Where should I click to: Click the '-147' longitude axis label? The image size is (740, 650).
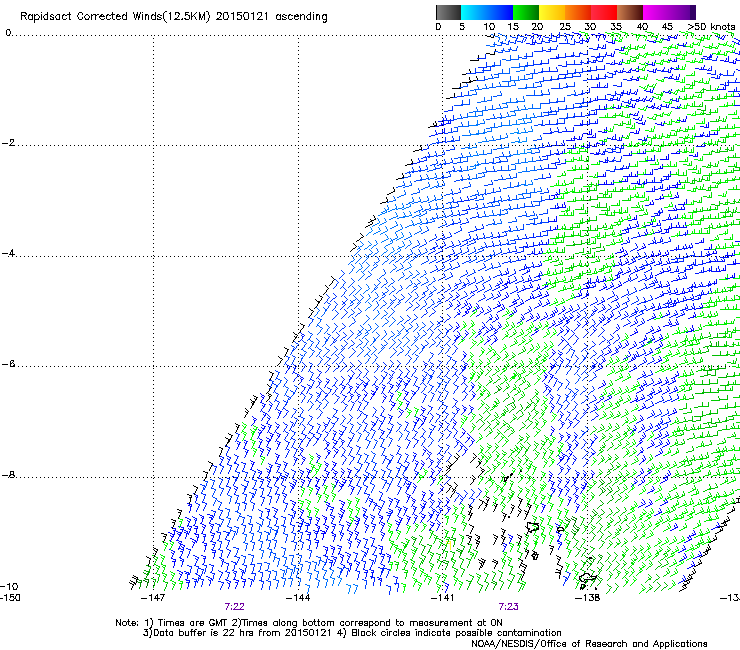(153, 598)
